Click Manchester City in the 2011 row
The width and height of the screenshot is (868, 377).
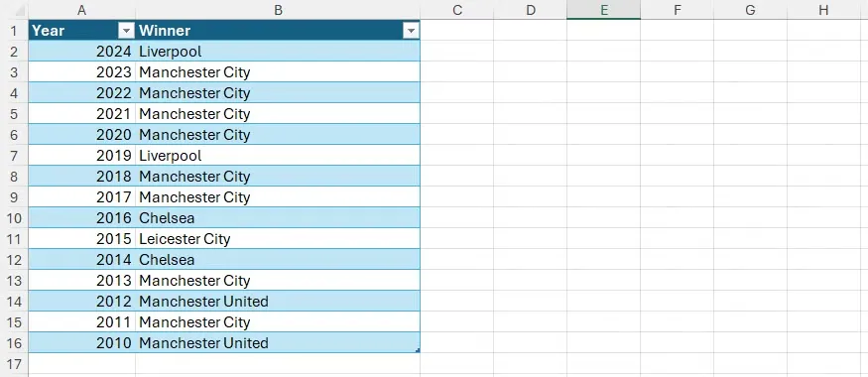tap(278, 322)
